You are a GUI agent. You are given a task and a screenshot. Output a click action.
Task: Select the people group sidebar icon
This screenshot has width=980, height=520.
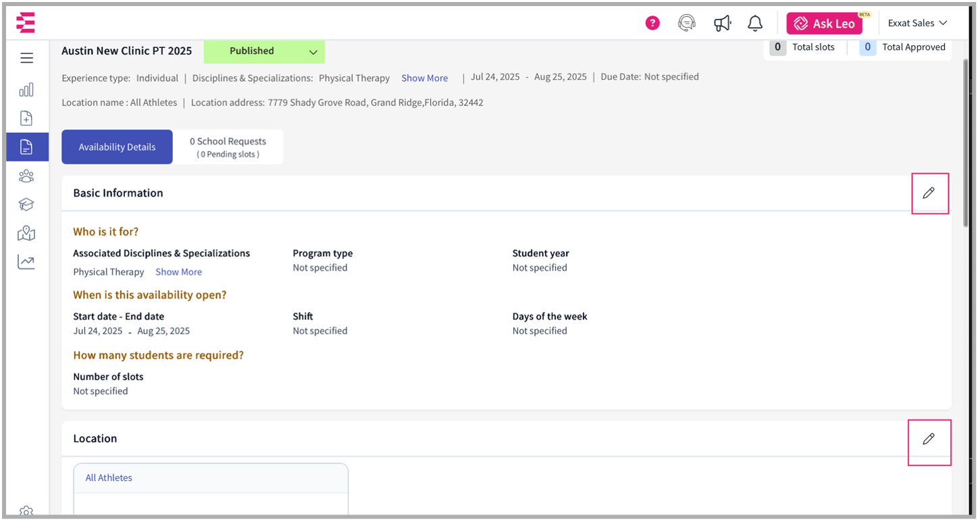(x=26, y=176)
